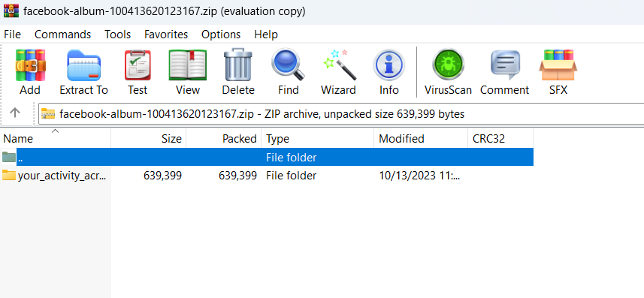Run the Test archive tool
The width and height of the screenshot is (644, 298).
(x=138, y=65)
